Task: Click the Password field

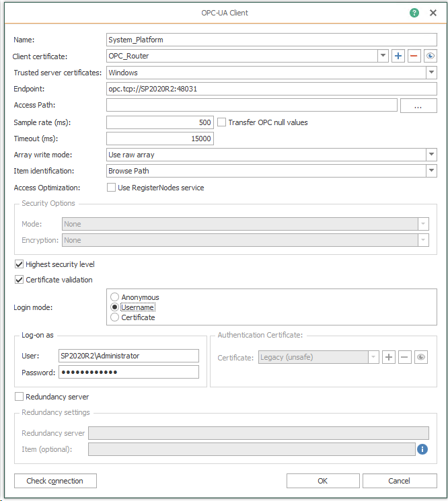Action: coord(128,372)
